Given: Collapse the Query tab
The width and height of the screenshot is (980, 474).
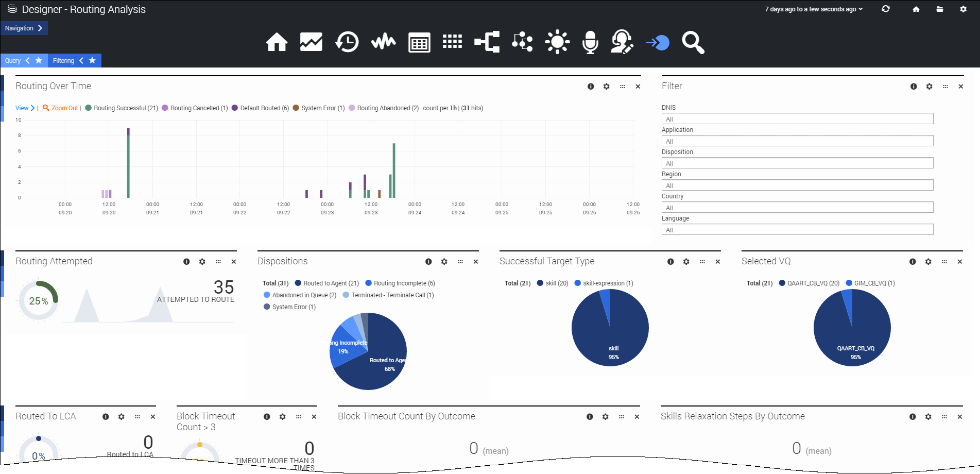Looking at the screenshot, I should [28, 61].
